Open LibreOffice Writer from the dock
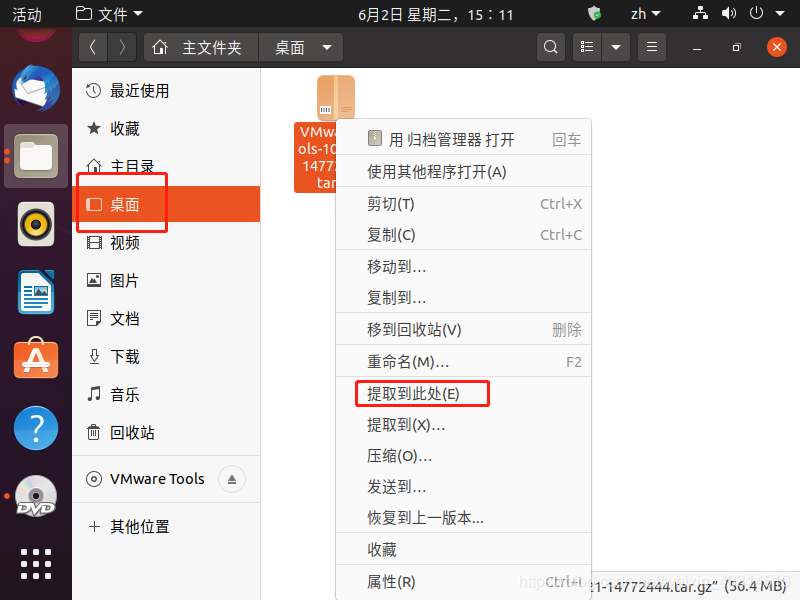800x600 pixels. 36,292
